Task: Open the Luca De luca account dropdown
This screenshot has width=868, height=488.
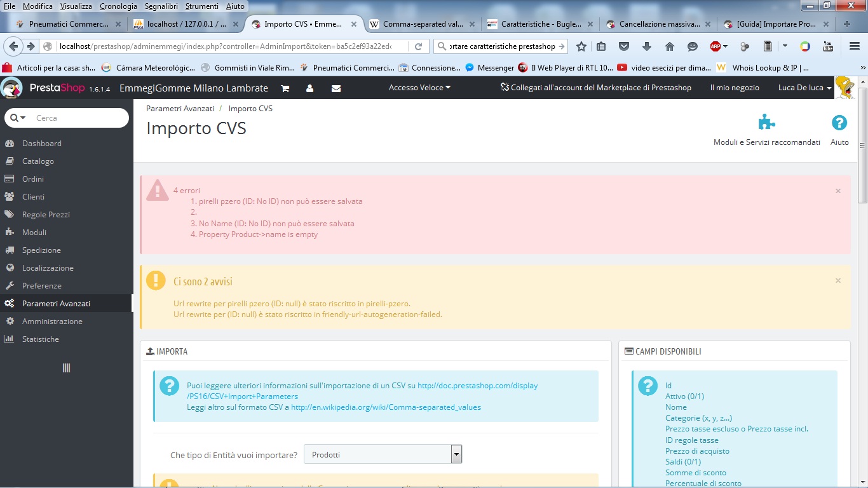Action: (x=805, y=88)
